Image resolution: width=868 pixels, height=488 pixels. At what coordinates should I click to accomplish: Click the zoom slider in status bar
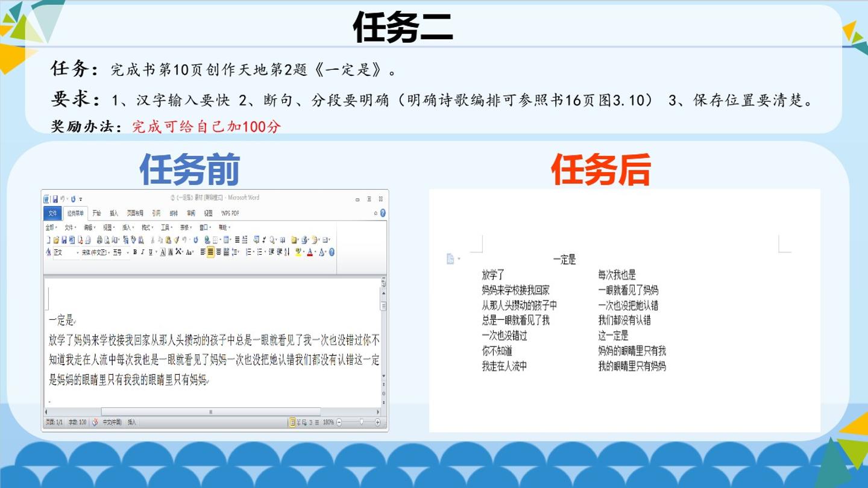pyautogui.click(x=358, y=422)
